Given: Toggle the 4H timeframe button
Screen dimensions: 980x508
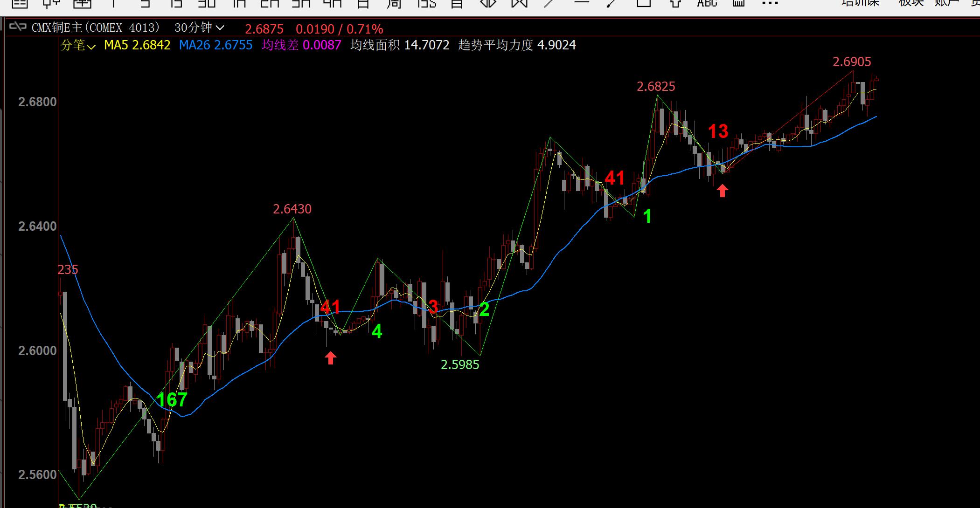Looking at the screenshot, I should coord(332,4).
